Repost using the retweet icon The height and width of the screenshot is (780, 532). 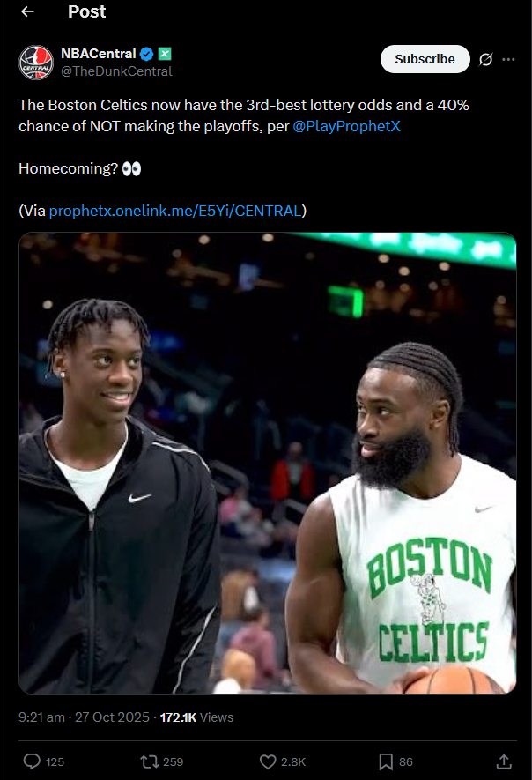tap(149, 761)
